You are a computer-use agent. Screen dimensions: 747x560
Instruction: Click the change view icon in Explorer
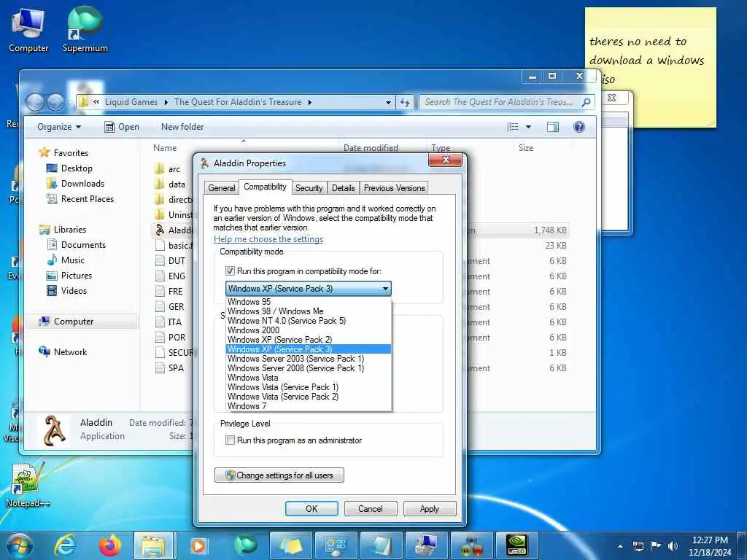tap(513, 127)
